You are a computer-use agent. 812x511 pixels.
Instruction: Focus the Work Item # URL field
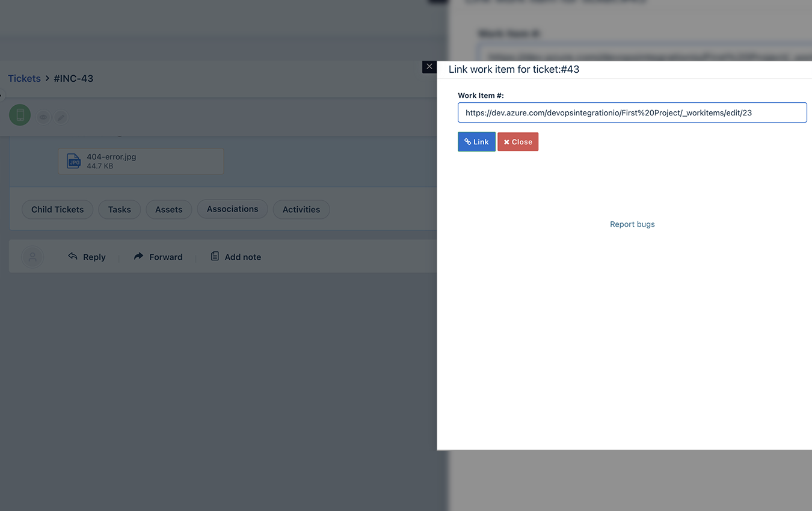click(632, 112)
